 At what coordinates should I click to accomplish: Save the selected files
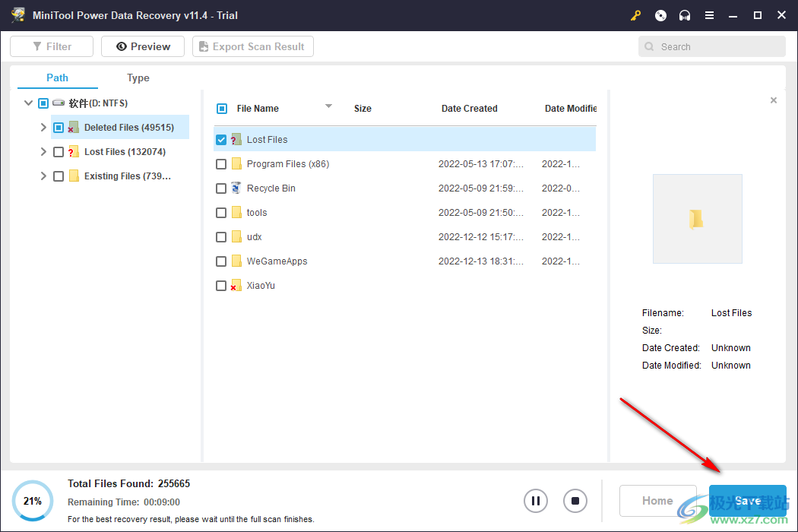748,500
